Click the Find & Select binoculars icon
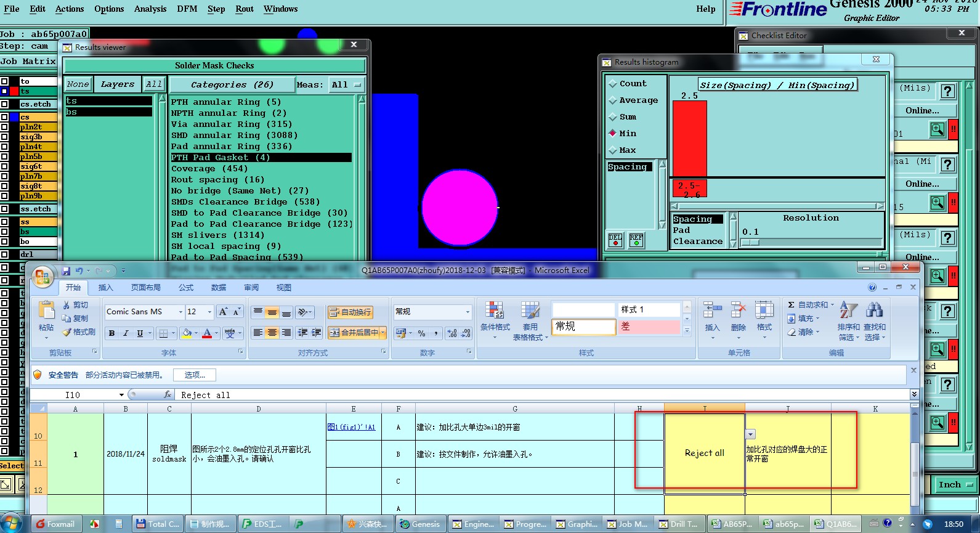The height and width of the screenshot is (533, 980). click(874, 311)
